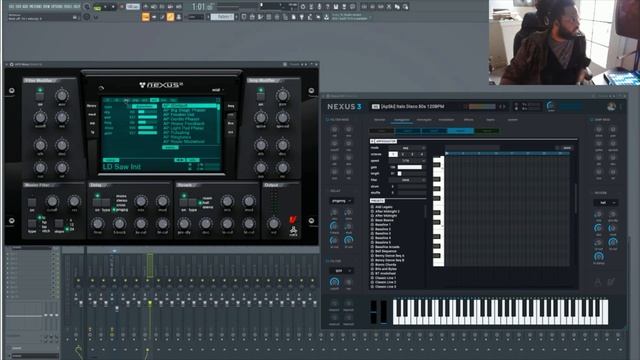The image size is (640, 360).
Task: Click Reverb dec knob in Nexus 2
Action: pos(206,223)
